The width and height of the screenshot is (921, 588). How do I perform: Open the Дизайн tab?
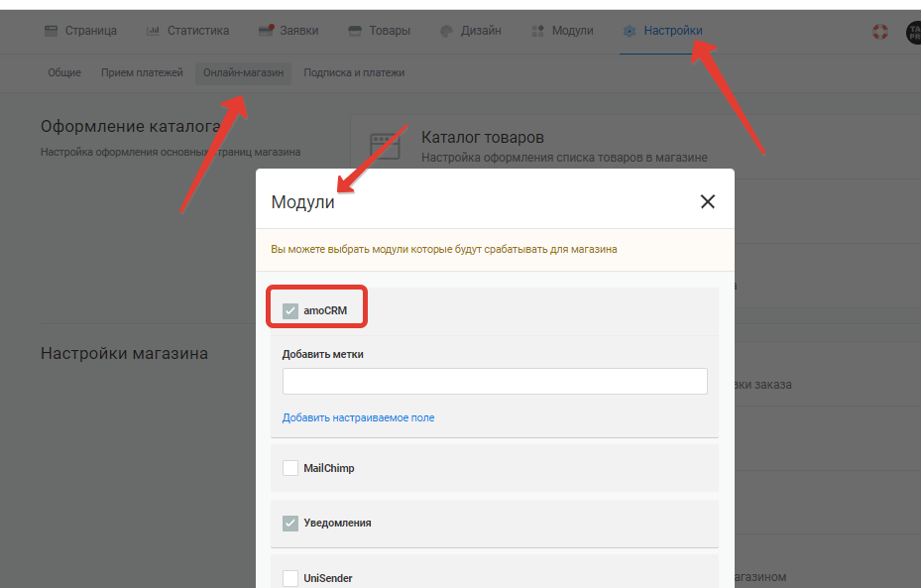tap(471, 31)
